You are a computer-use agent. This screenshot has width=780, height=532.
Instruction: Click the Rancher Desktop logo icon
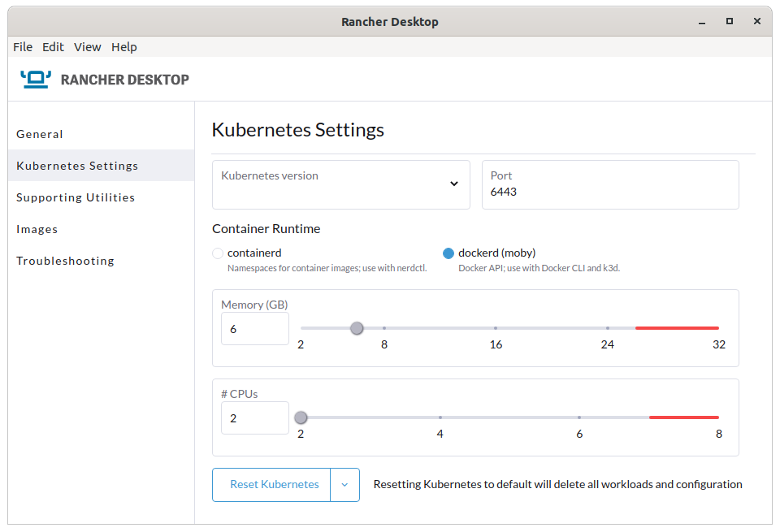35,79
